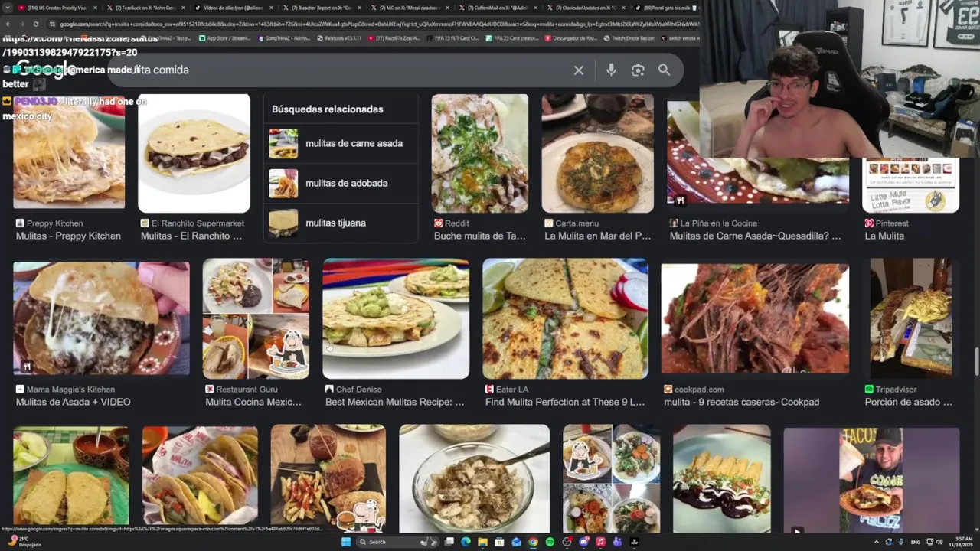Open Google Chrome from the taskbar
Image resolution: width=980 pixels, height=551 pixels.
(533, 542)
